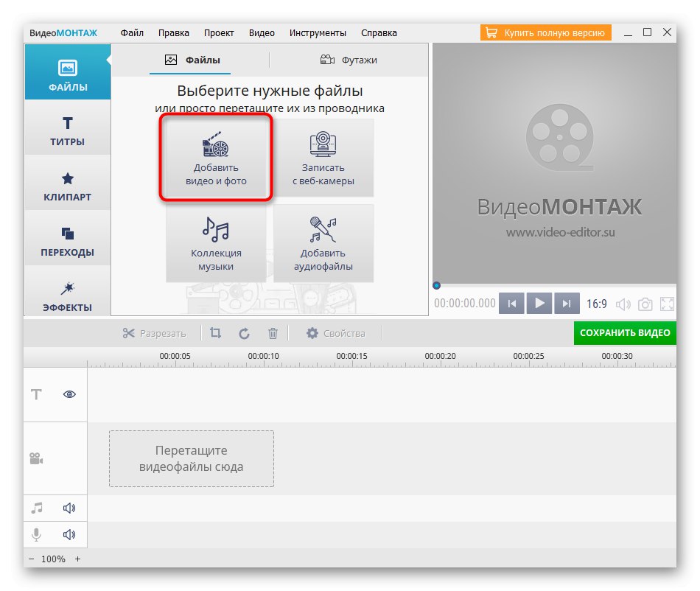
Task: Open the Файл menu
Action: (x=132, y=33)
